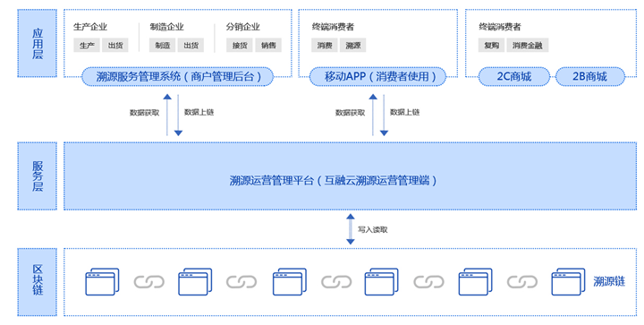Click the 写入读取 label
644x325 pixels.
[372, 229]
